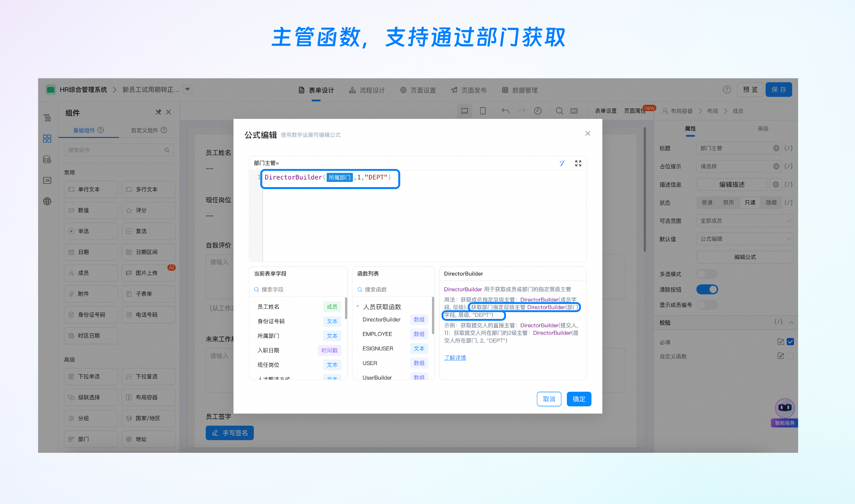Click the 预览 preview button
This screenshot has width=855, height=504.
(x=750, y=90)
